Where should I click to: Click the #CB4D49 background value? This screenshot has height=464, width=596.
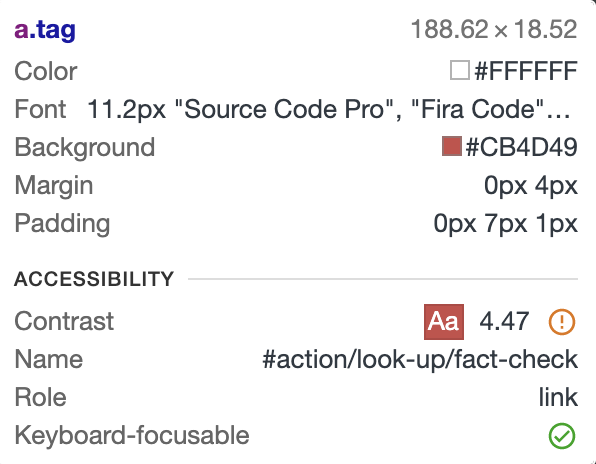(522, 147)
